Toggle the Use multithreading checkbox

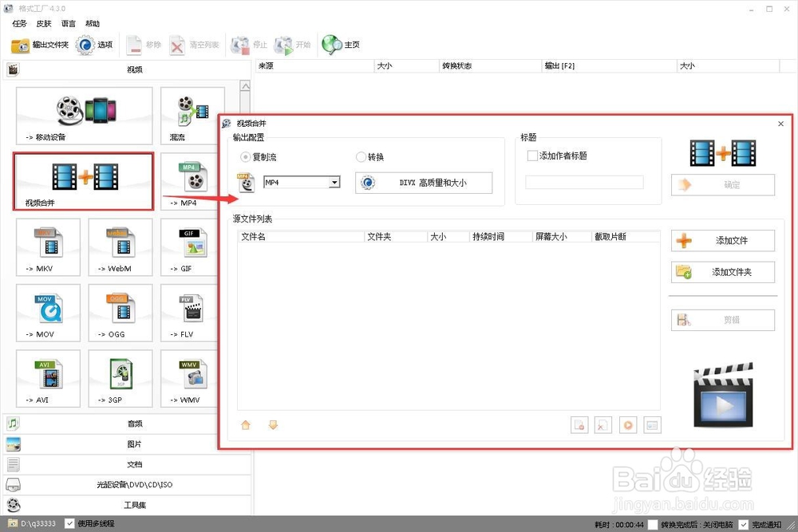click(x=69, y=523)
